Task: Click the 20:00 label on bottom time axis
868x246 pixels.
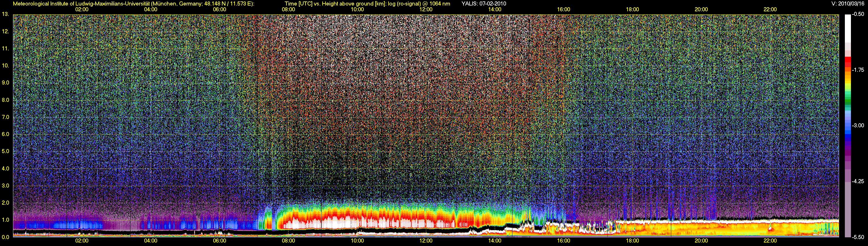Action: [x=701, y=241]
